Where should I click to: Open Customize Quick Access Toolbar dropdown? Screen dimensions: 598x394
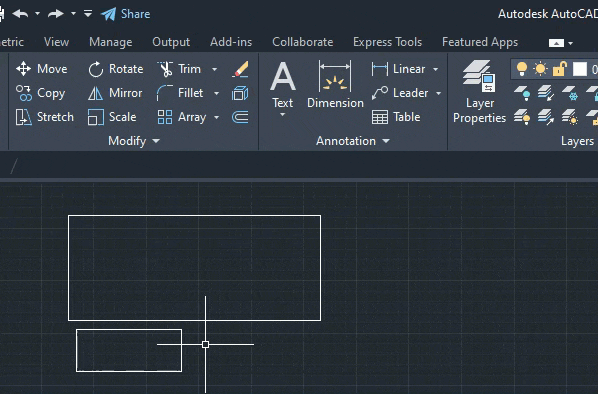(x=88, y=14)
